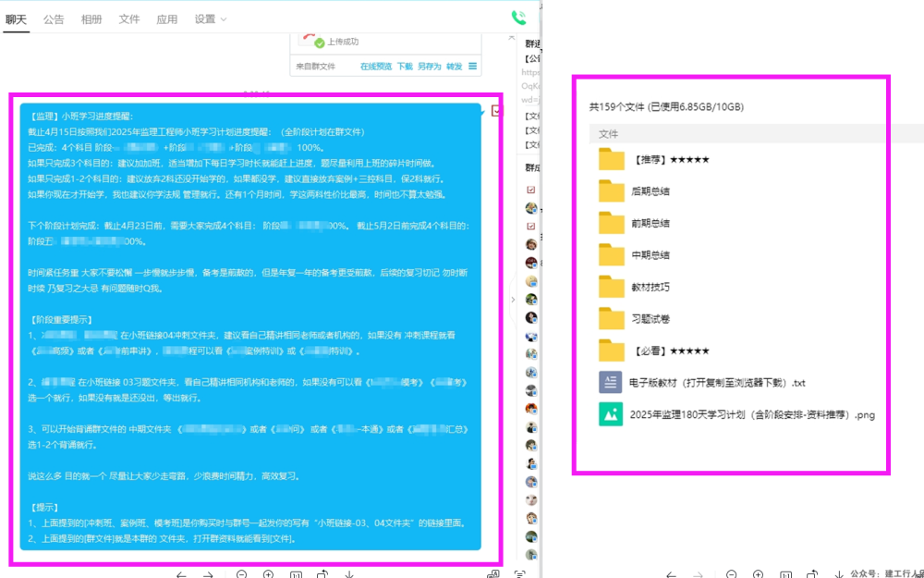Rotate the image in left viewer

[322, 574]
